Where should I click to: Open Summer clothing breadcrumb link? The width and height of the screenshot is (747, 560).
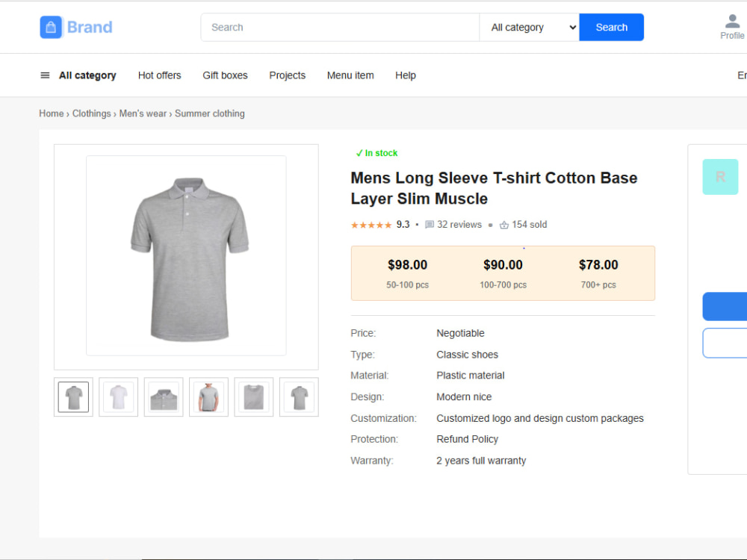click(210, 113)
